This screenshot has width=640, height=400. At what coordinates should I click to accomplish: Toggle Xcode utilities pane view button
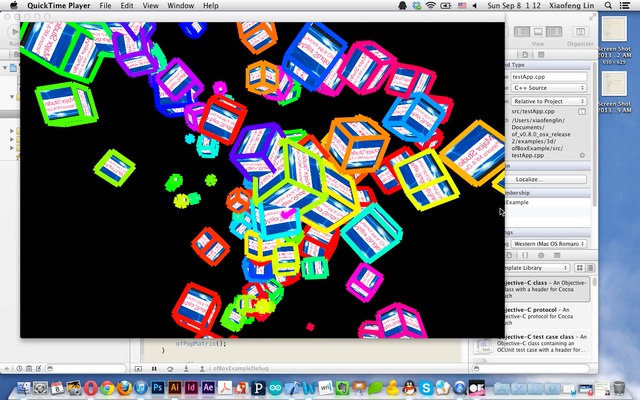(x=553, y=31)
